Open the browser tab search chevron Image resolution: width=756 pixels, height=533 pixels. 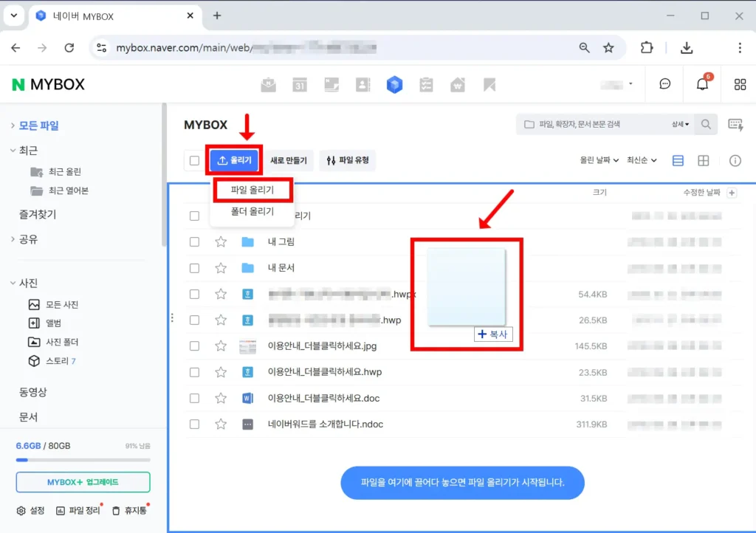click(14, 16)
